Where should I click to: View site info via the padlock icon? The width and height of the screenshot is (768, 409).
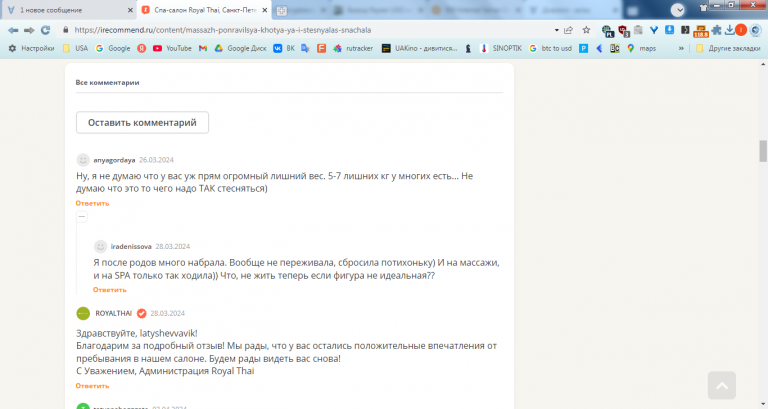(x=66, y=30)
